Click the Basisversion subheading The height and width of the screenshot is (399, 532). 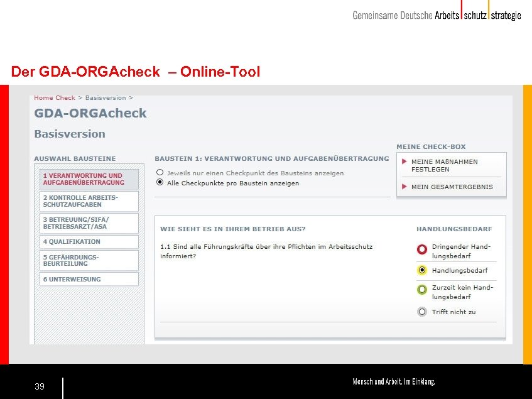(x=70, y=134)
